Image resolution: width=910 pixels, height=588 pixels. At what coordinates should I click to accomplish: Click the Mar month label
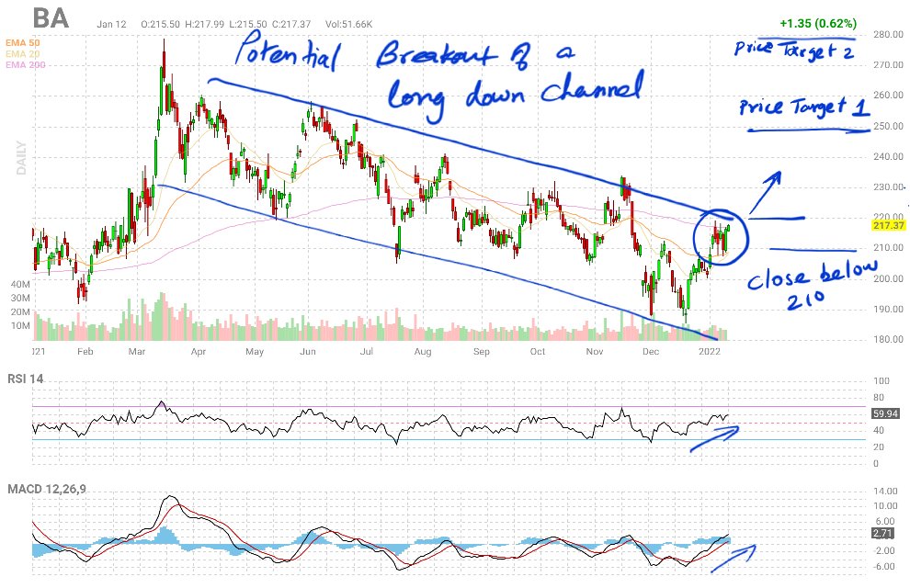(x=137, y=351)
